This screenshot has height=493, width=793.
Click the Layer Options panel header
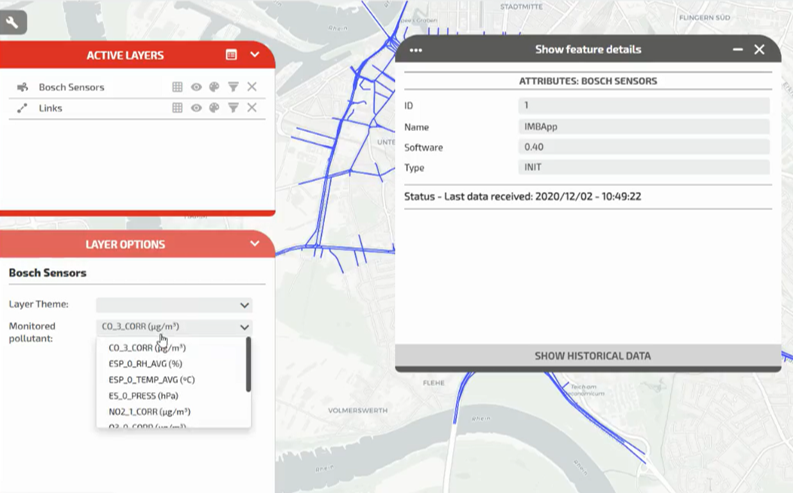coord(138,244)
